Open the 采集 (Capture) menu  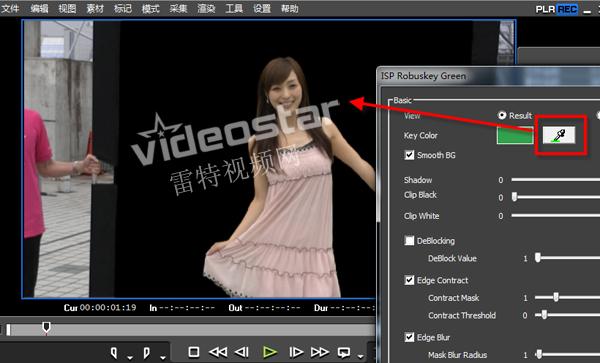(178, 8)
